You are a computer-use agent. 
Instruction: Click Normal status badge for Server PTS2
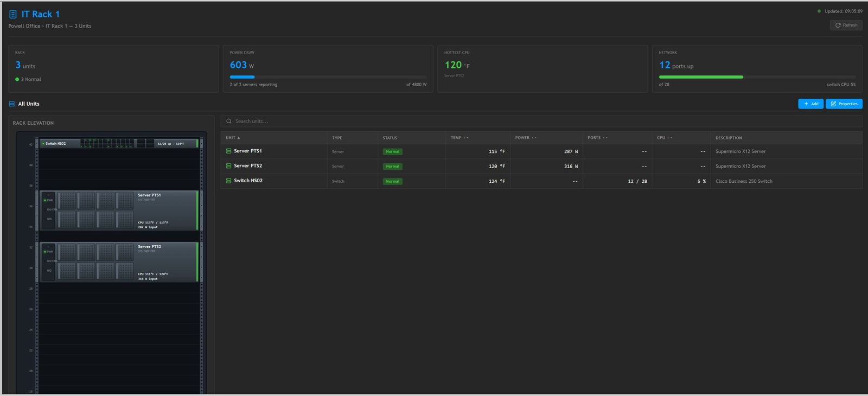pyautogui.click(x=392, y=166)
